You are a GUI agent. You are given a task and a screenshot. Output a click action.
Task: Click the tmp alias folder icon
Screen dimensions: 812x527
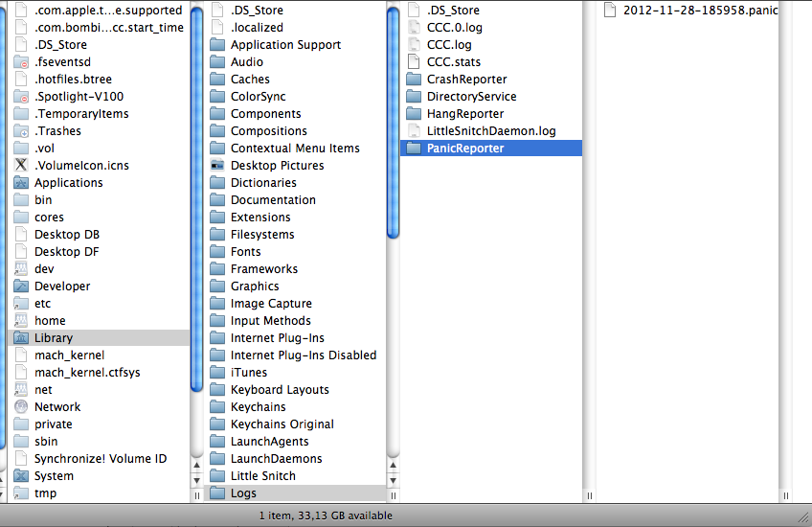click(21, 493)
